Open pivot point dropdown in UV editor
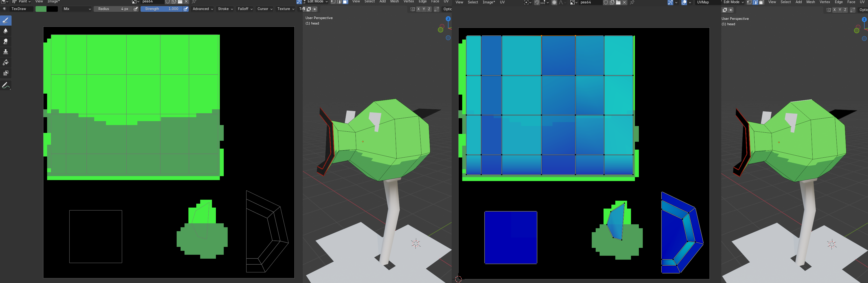868x283 pixels. coord(528,2)
